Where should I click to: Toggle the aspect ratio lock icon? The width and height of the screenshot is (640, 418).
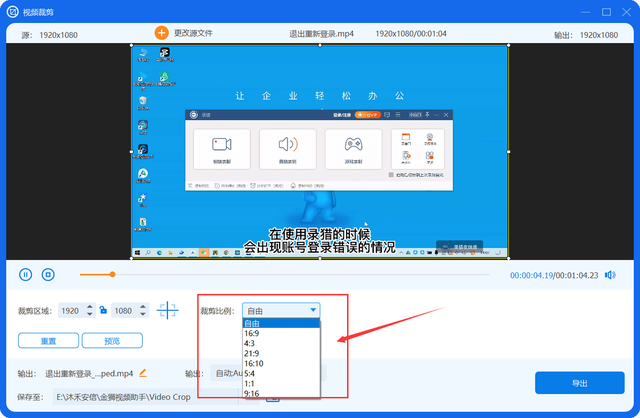pyautogui.click(x=103, y=310)
